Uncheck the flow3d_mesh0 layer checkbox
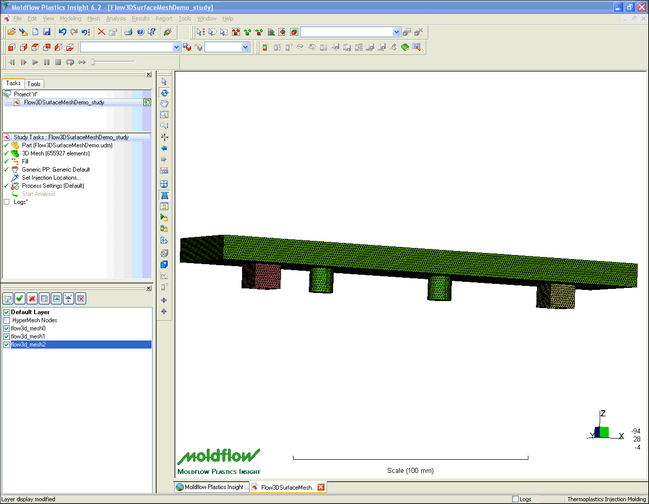Viewport: 649px width, 504px height. (x=8, y=328)
